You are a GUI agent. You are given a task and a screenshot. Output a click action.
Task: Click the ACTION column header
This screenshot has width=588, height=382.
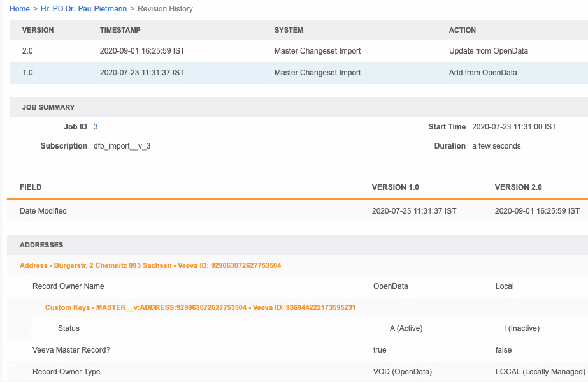click(462, 30)
